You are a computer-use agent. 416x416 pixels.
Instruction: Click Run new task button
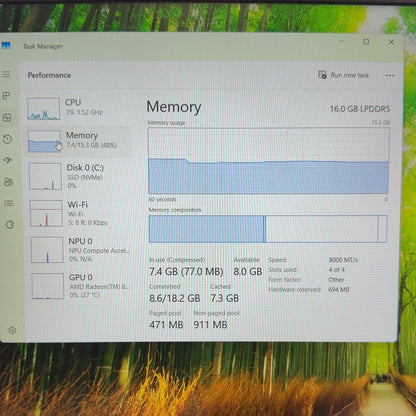pos(344,75)
